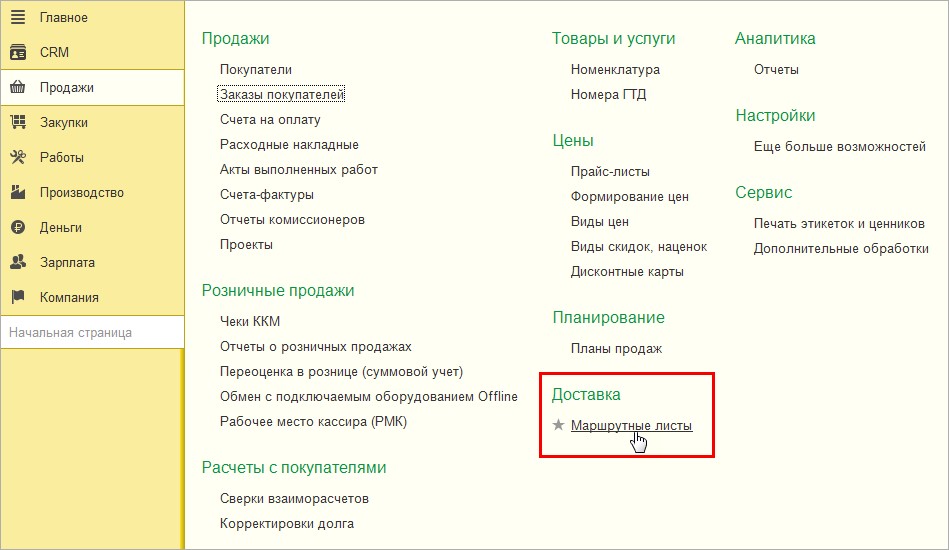Click the Производство factory icon
This screenshot has height=550, width=949.
point(18,192)
